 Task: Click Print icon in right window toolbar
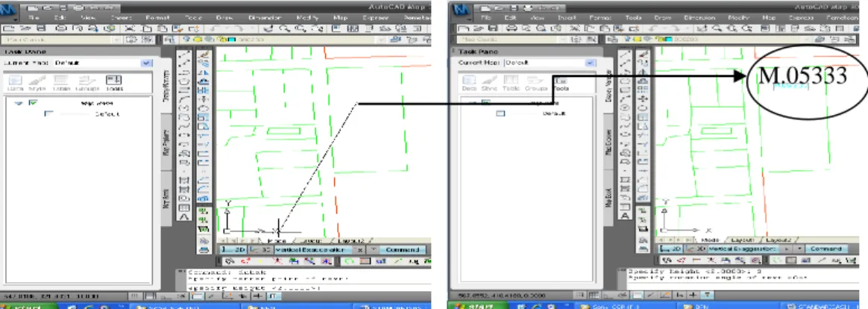coord(510,29)
